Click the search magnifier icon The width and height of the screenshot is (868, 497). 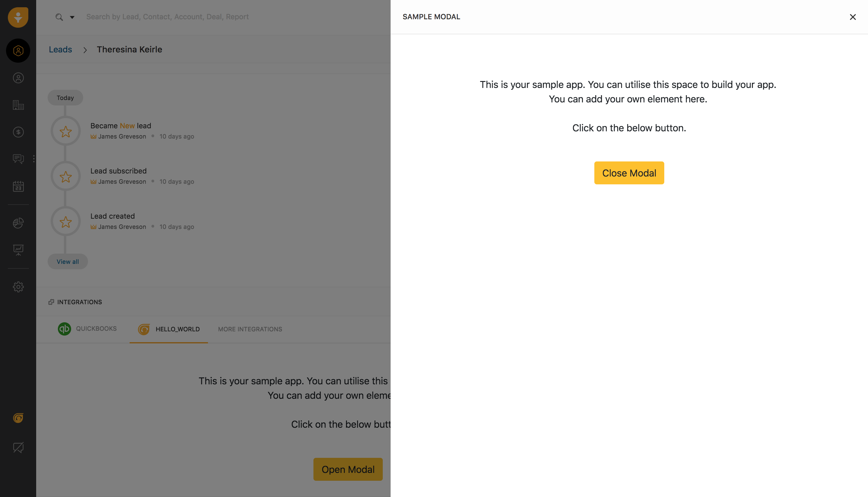(59, 17)
